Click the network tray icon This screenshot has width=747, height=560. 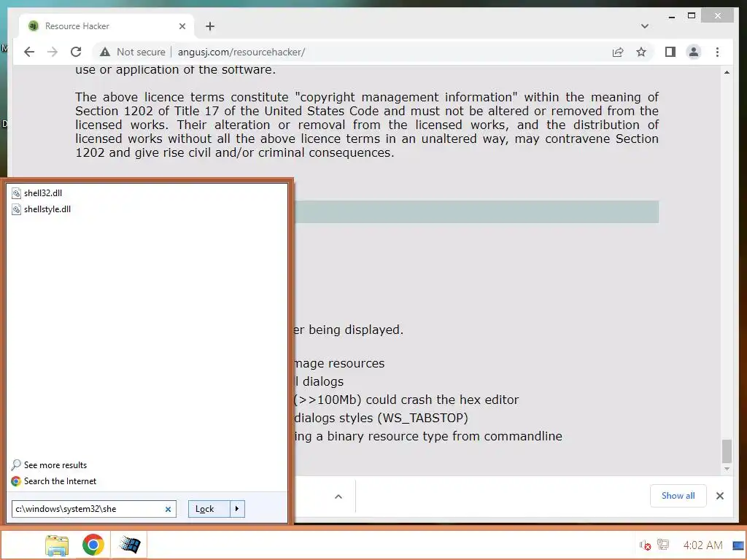click(x=662, y=545)
